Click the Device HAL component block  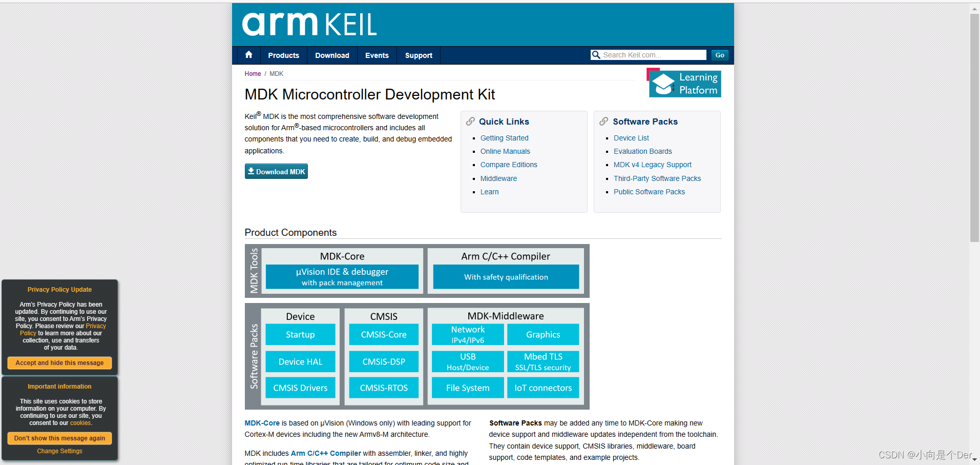tap(300, 361)
